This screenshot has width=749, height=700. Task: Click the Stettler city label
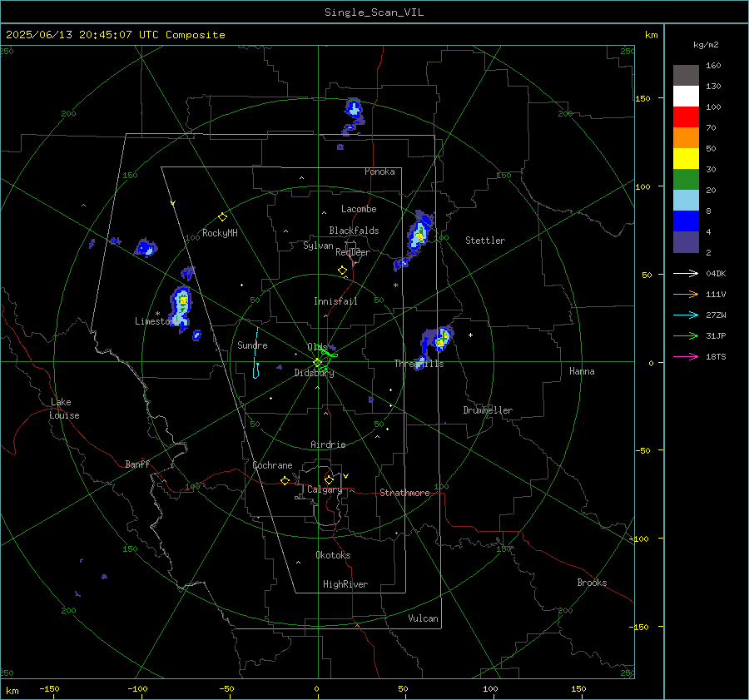pyautogui.click(x=485, y=241)
